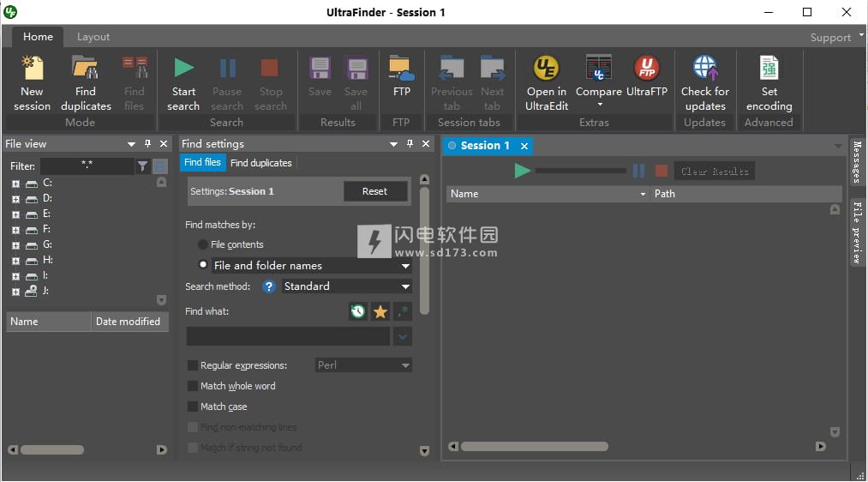The image size is (868, 482).
Task: Click the regex builder icon beside favorites
Action: click(x=403, y=311)
